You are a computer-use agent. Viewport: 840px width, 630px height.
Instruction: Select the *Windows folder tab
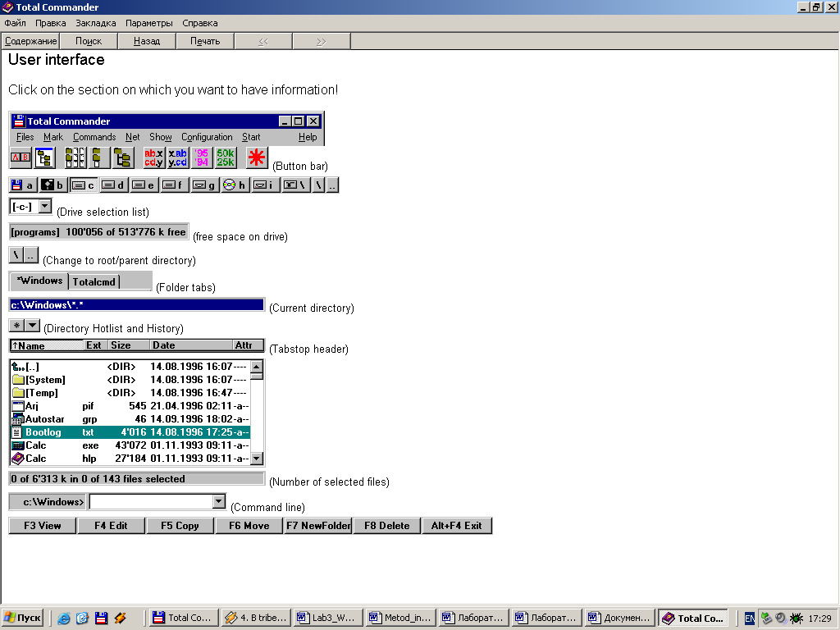tap(39, 281)
